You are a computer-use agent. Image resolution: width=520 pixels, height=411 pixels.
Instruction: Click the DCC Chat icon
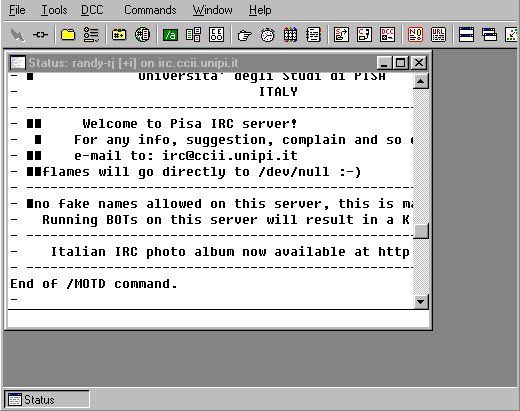(x=365, y=35)
